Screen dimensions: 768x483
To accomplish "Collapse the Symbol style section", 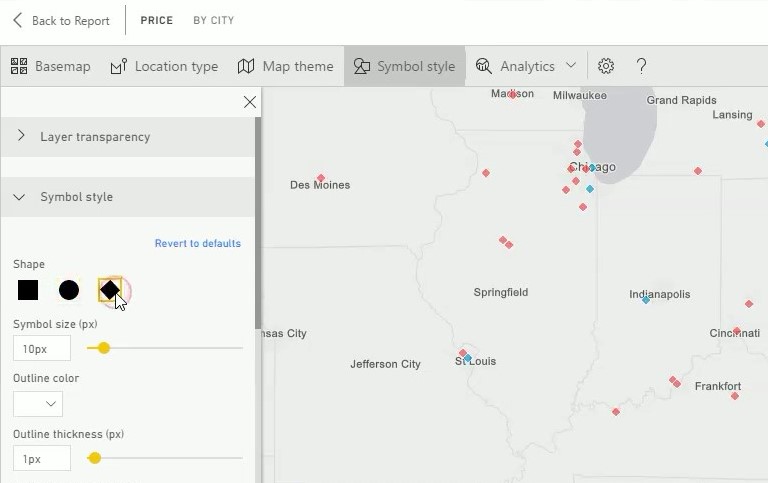I will [x=76, y=197].
